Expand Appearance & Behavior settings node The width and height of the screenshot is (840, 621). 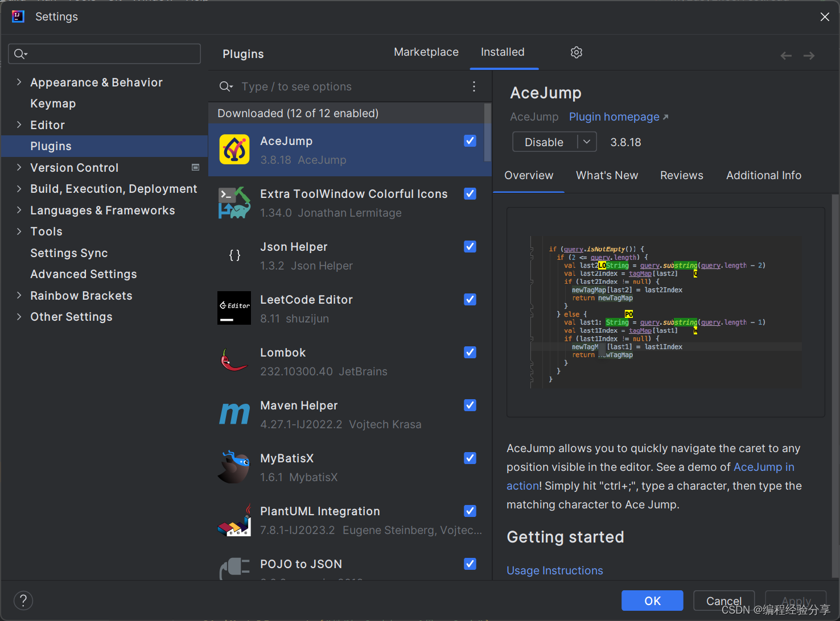point(19,82)
